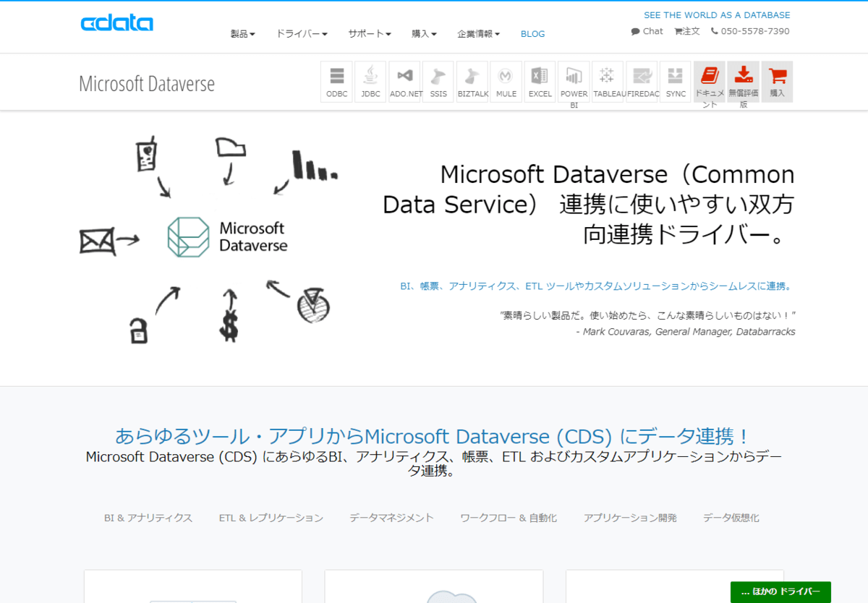Click the Microsoft Dataverse logo illustration

[x=227, y=237]
